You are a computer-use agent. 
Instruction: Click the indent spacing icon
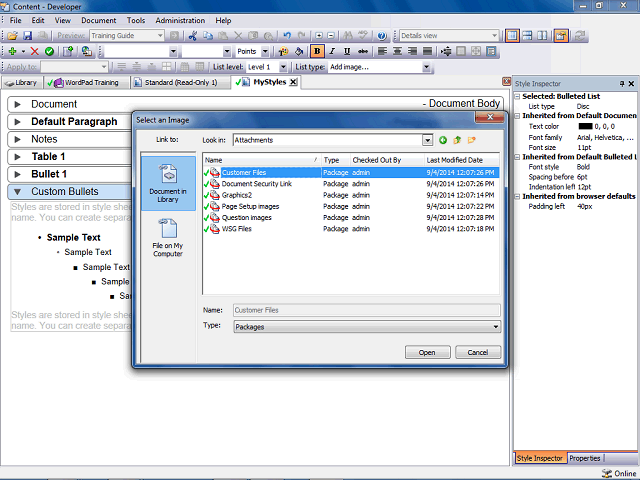click(446, 51)
